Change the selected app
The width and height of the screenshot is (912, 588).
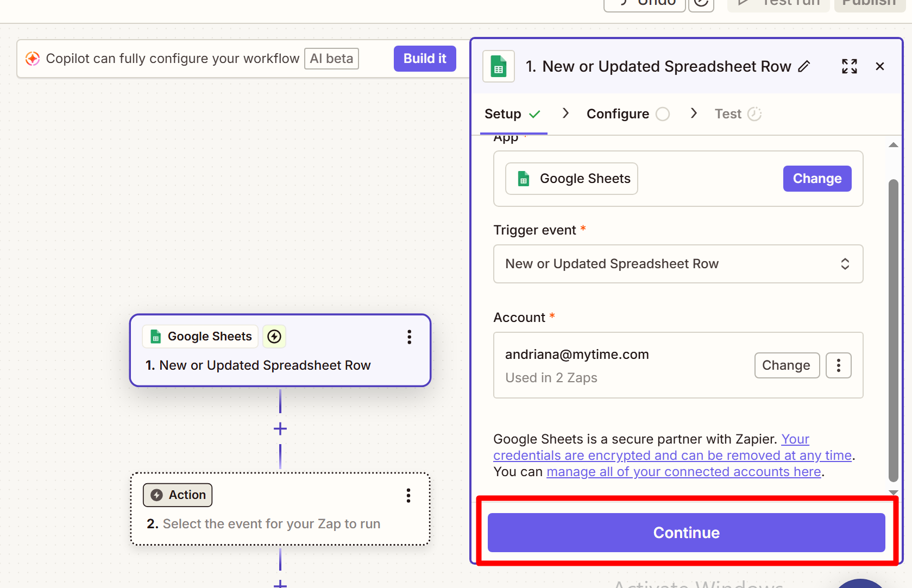pos(817,179)
